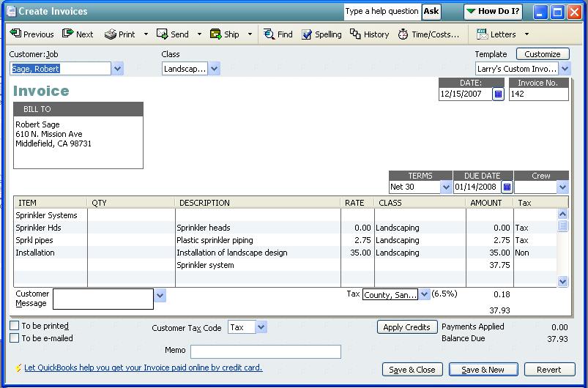Expand the Template dropdown list

point(565,69)
